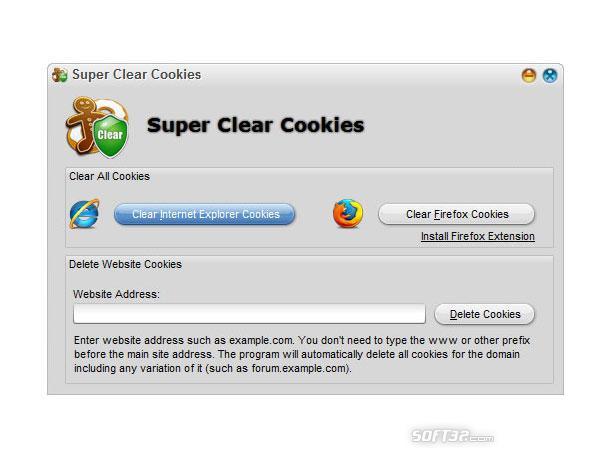The image size is (612, 459).
Task: Click the Internet Explorer logo icon
Action: (x=85, y=214)
